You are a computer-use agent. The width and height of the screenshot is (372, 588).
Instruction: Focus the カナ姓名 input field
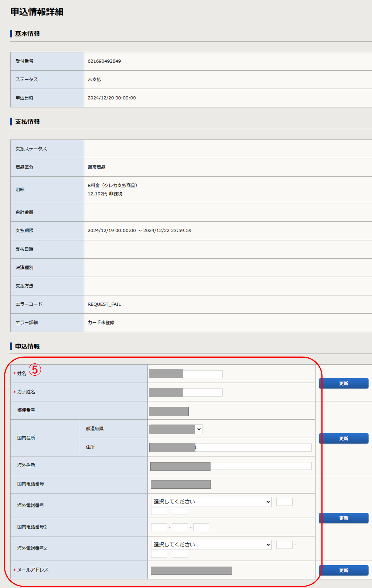[186, 392]
